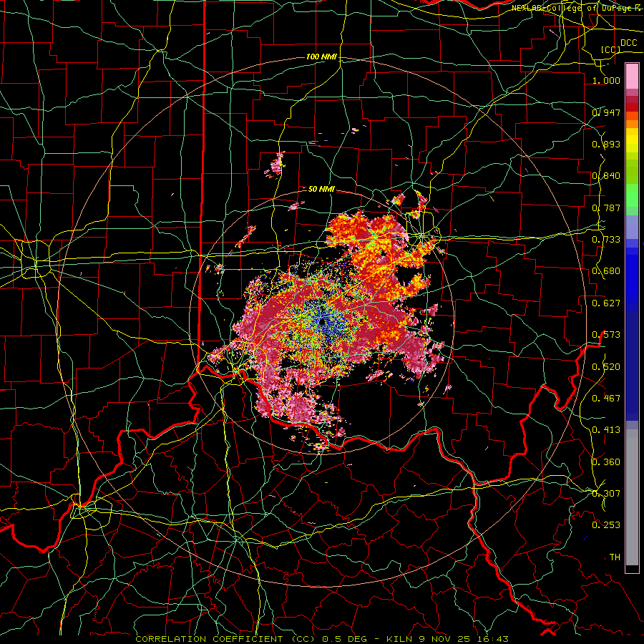Click the 0.360 scale value
Image resolution: width=644 pixels, height=644 pixels.
click(x=606, y=462)
